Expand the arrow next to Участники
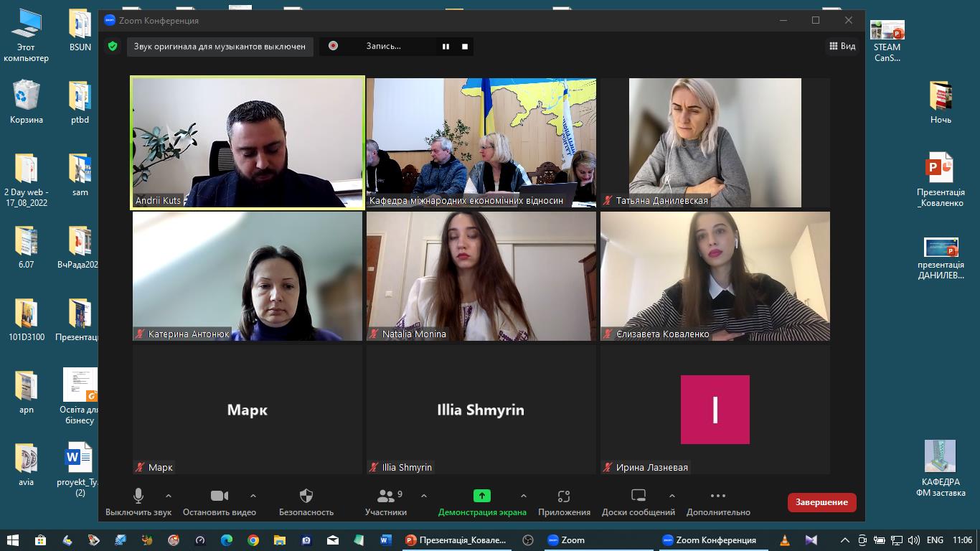Viewport: 980px width, 551px height. (x=424, y=496)
